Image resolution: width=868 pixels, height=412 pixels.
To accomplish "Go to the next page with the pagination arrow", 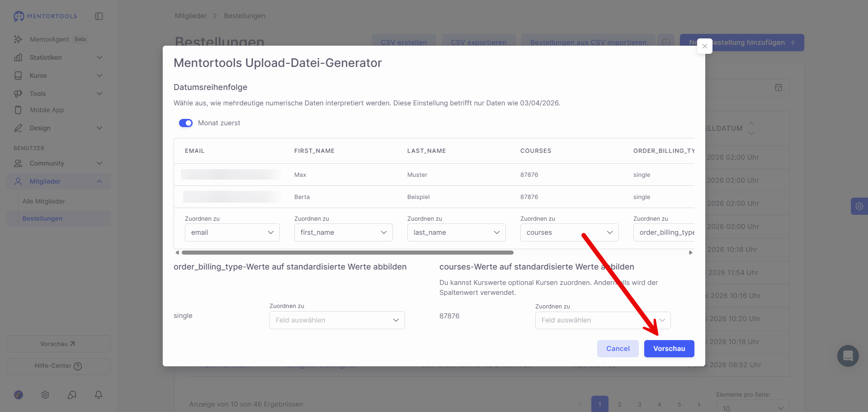I will 699,404.
